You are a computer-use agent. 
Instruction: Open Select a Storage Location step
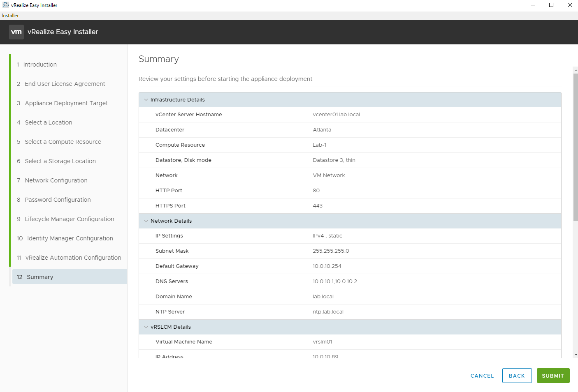56,161
